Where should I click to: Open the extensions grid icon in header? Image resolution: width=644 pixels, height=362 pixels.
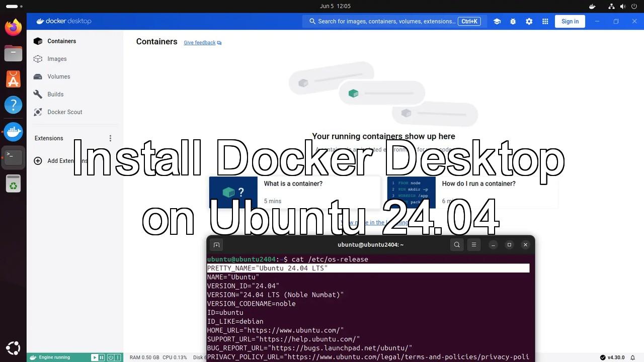click(545, 21)
